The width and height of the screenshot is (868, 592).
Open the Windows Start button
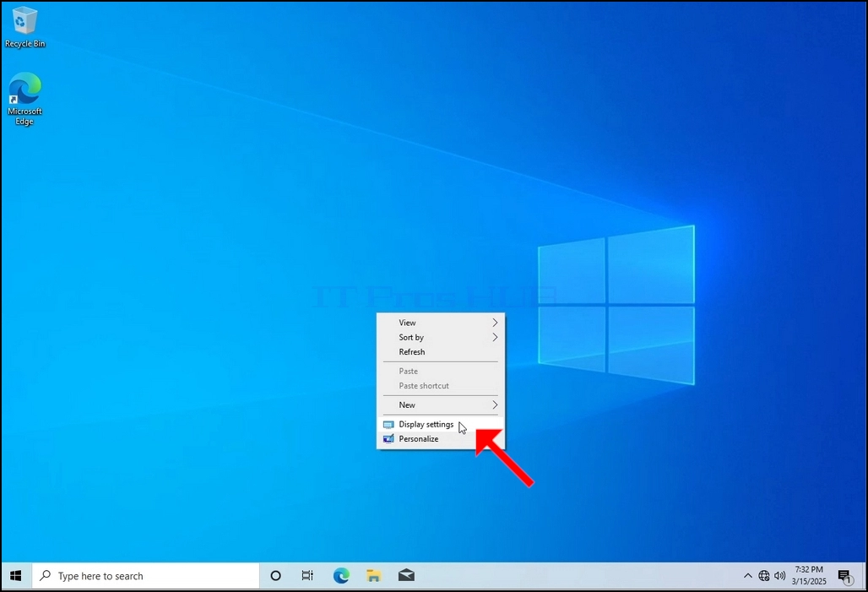point(16,576)
